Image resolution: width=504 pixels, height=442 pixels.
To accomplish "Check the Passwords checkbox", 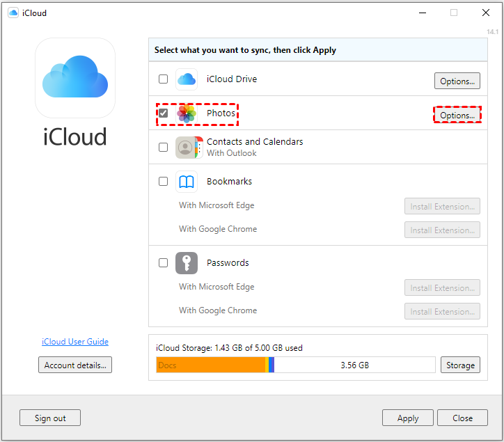I will pyautogui.click(x=163, y=263).
